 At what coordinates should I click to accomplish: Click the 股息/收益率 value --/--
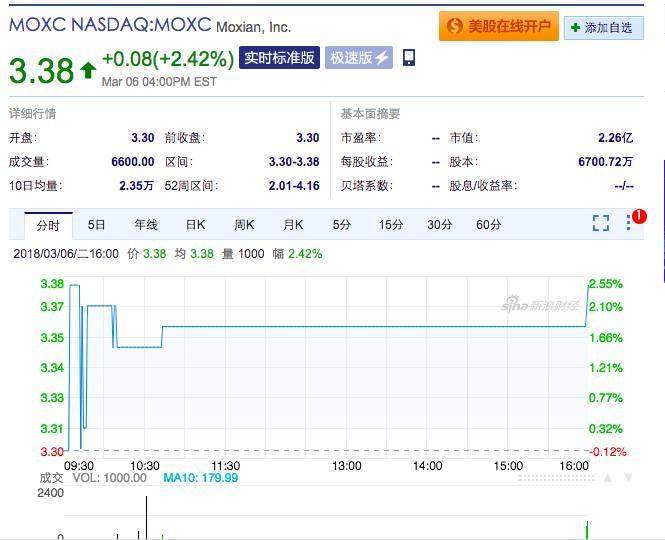tap(624, 186)
